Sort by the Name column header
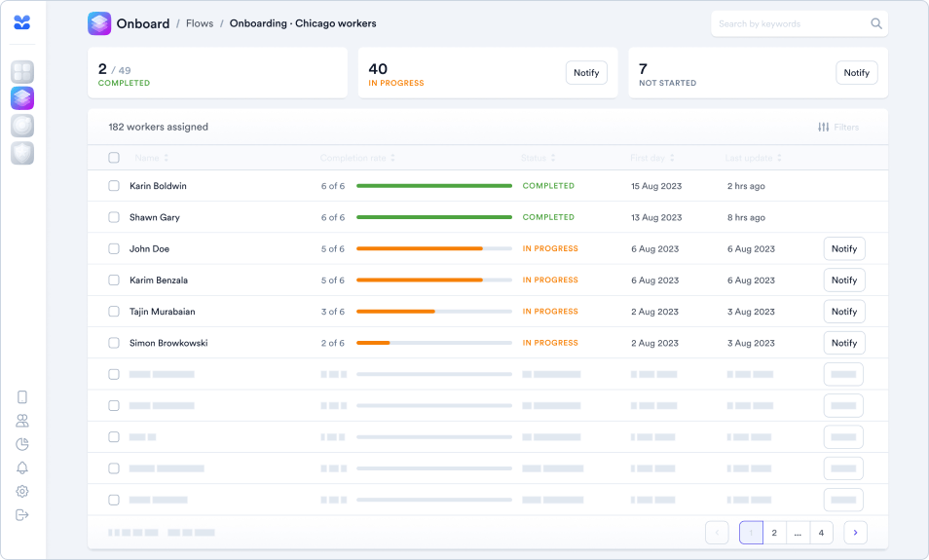Screen dimensions: 929x560 151,158
